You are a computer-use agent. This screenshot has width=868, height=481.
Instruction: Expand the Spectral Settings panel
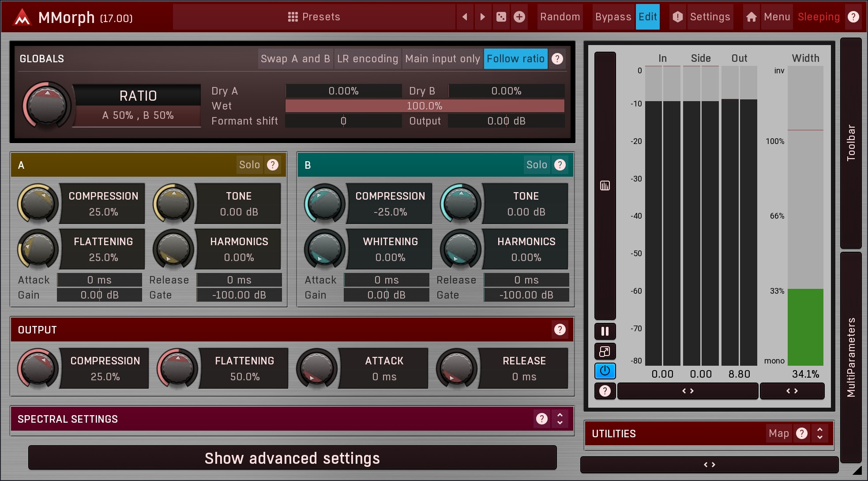560,419
